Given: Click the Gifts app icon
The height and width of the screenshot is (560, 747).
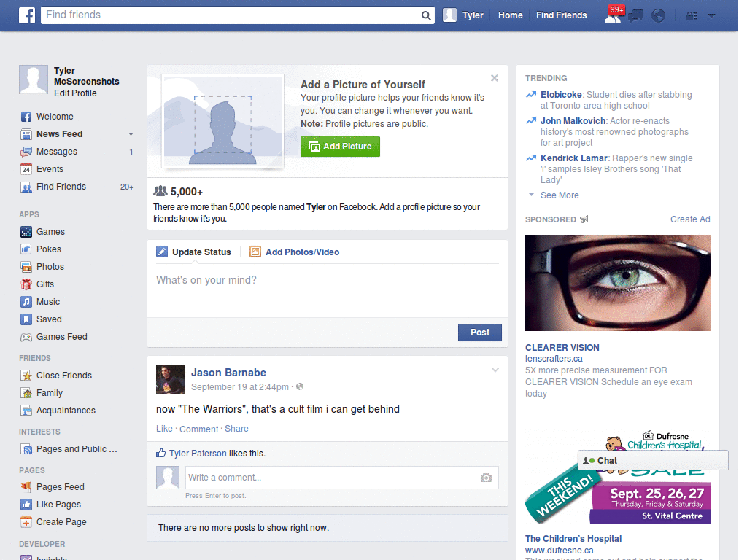Looking at the screenshot, I should click(x=26, y=284).
